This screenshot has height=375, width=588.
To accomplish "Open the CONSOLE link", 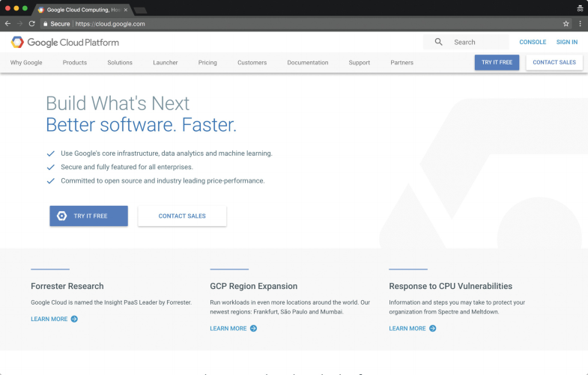I will pyautogui.click(x=533, y=43).
